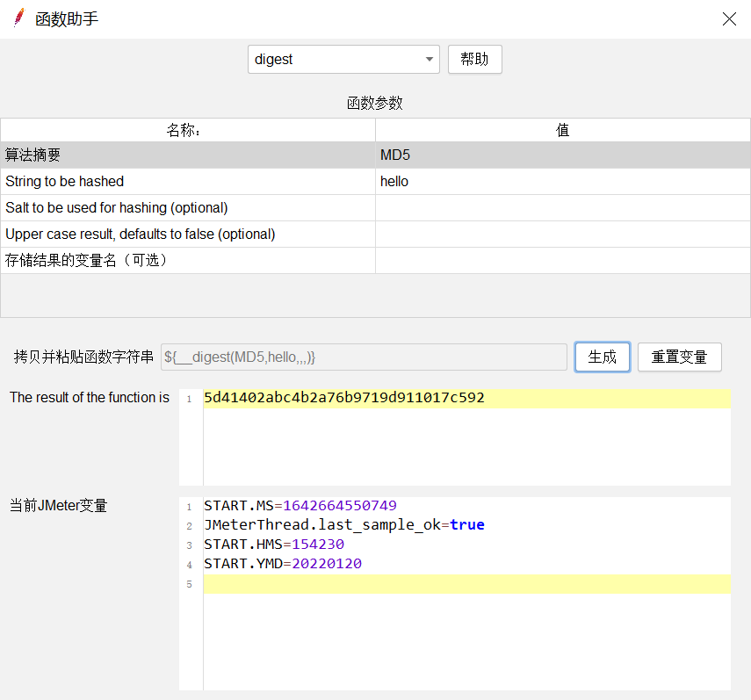Select the String to be hashed row
This screenshot has width=751, height=700.
tap(188, 182)
